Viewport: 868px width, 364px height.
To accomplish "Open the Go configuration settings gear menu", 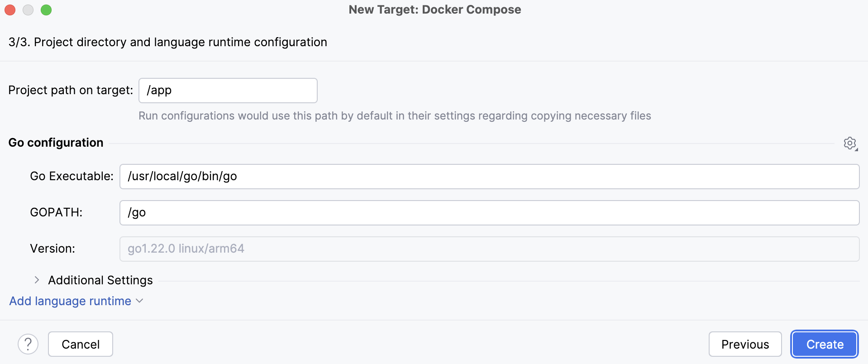I will tap(850, 143).
